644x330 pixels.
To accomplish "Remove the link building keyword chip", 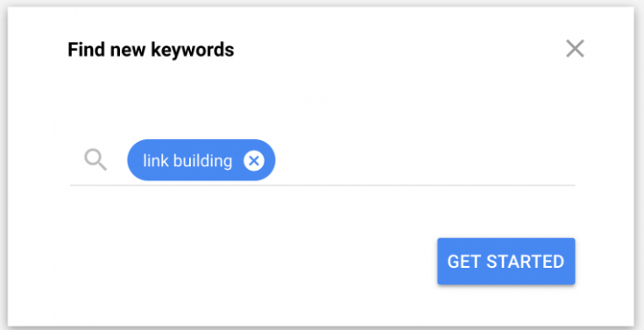I will [x=254, y=160].
